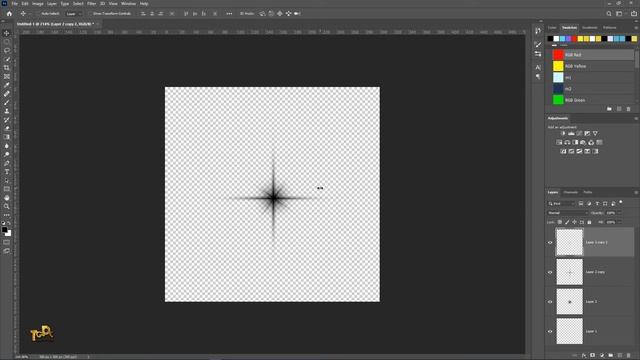
Task: Align left edges in options bar
Action: tap(143, 13)
